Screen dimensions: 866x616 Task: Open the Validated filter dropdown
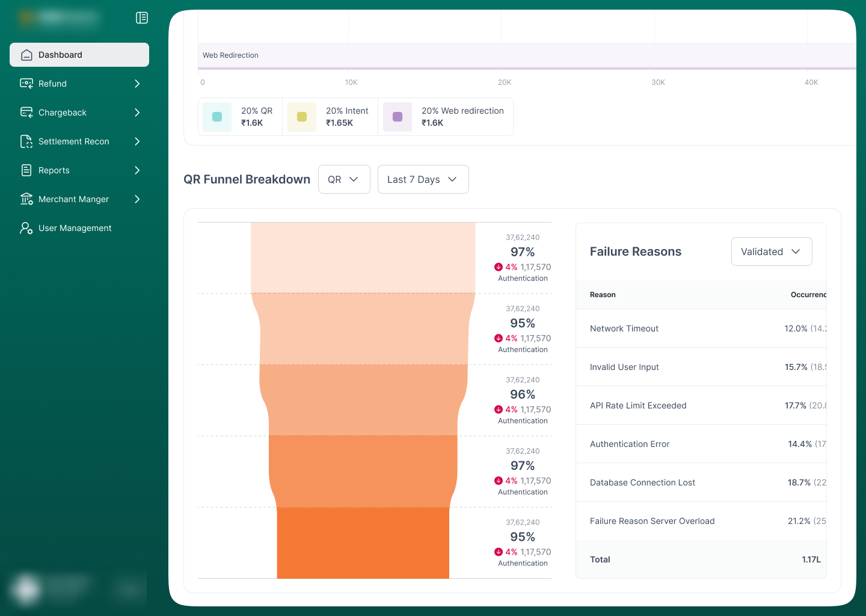point(772,251)
